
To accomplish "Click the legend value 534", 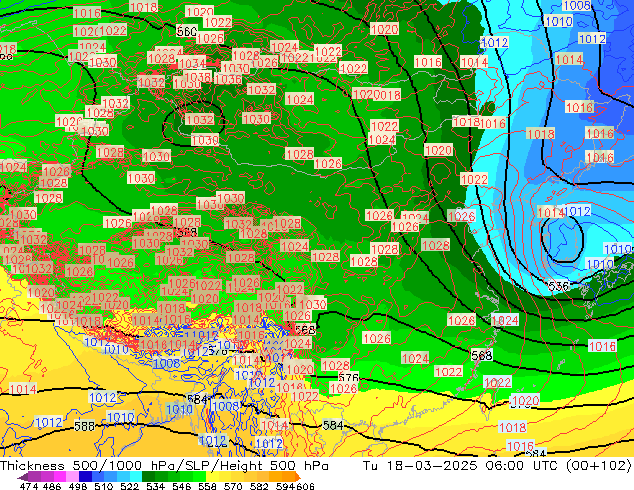I will coord(156,486).
